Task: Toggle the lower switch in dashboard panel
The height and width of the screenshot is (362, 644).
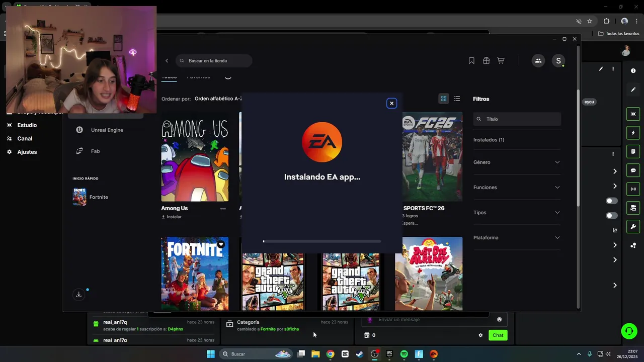Action: 612,216
